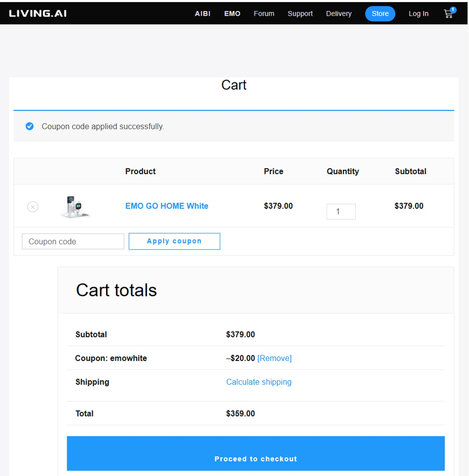Remove the emowhite coupon
469x476 pixels.
point(274,358)
